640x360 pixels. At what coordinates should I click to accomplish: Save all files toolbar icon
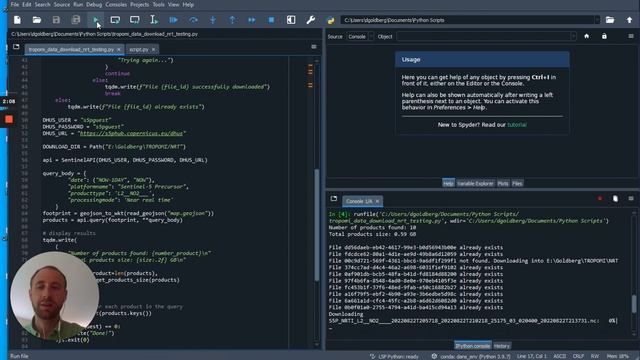click(76, 20)
